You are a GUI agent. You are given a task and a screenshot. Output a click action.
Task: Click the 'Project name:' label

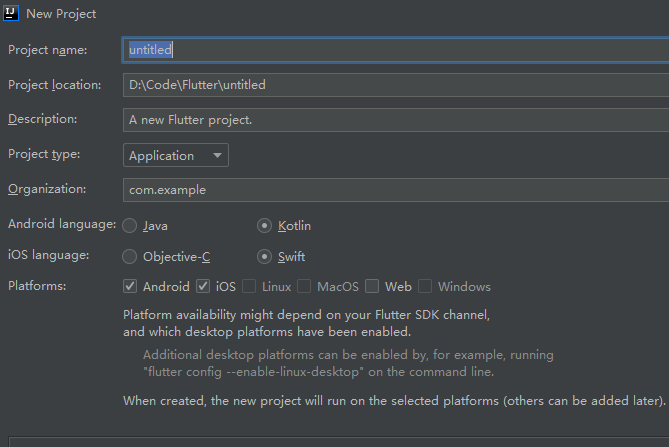tap(47, 50)
